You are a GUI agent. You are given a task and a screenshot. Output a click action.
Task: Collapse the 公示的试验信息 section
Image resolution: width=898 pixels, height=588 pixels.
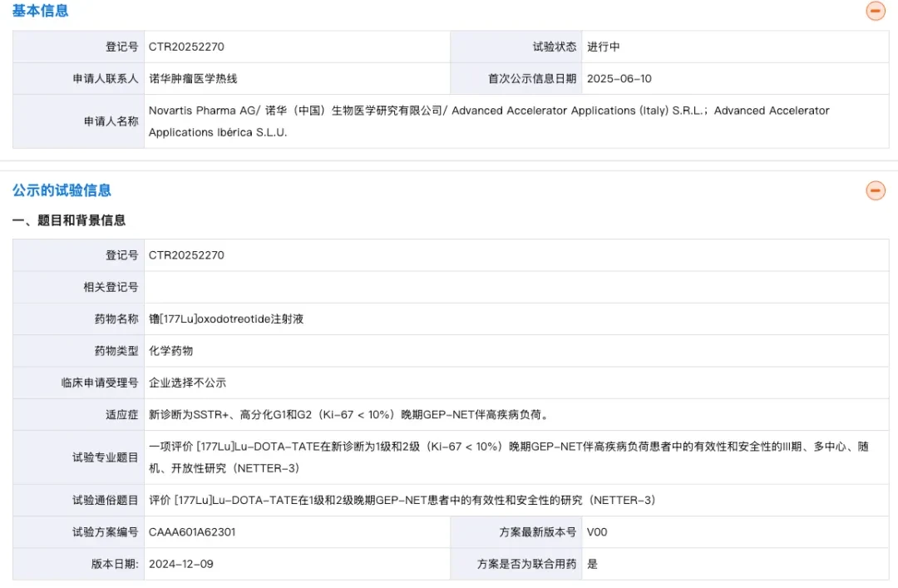875,190
